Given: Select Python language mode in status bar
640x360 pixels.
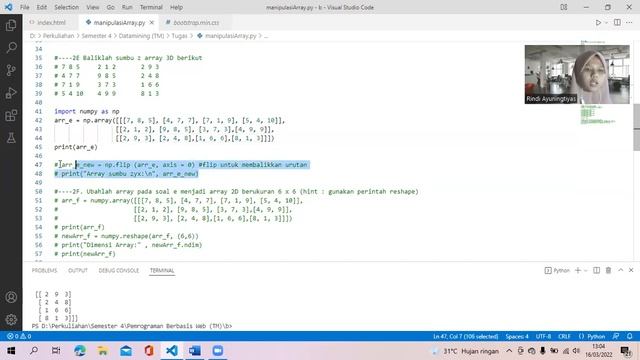Looking at the screenshot, I should point(592,336).
